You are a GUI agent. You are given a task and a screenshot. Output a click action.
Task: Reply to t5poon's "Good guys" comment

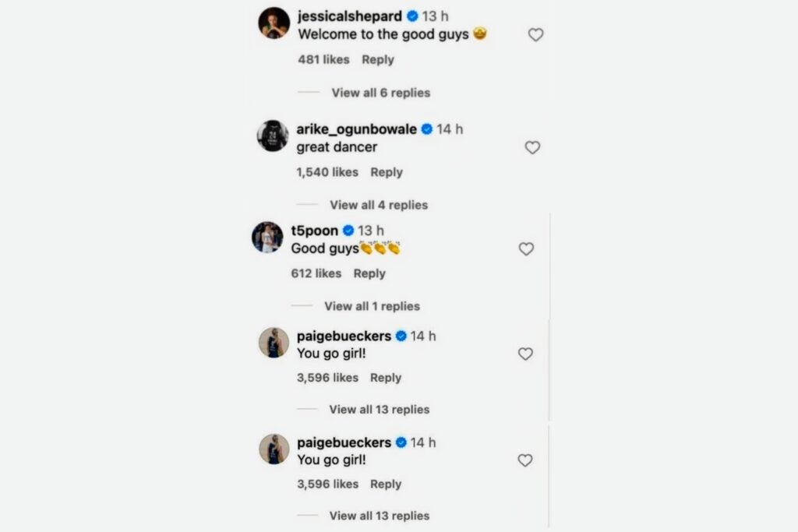[369, 273]
